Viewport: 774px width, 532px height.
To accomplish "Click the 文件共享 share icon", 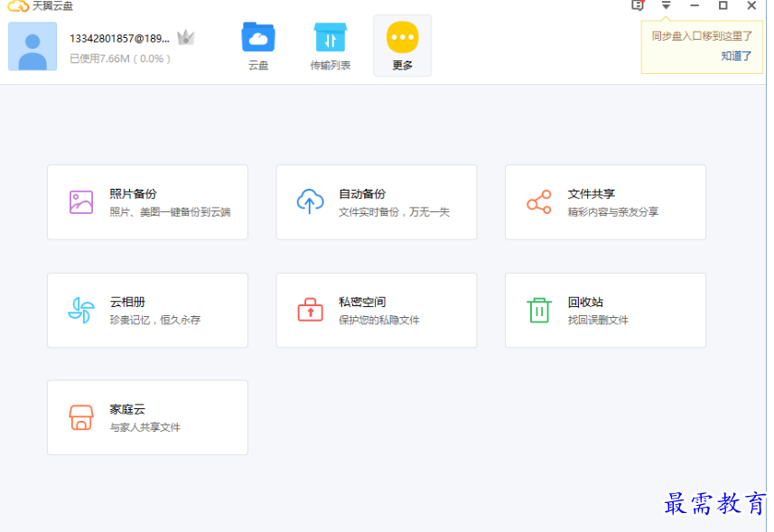I will pyautogui.click(x=539, y=201).
